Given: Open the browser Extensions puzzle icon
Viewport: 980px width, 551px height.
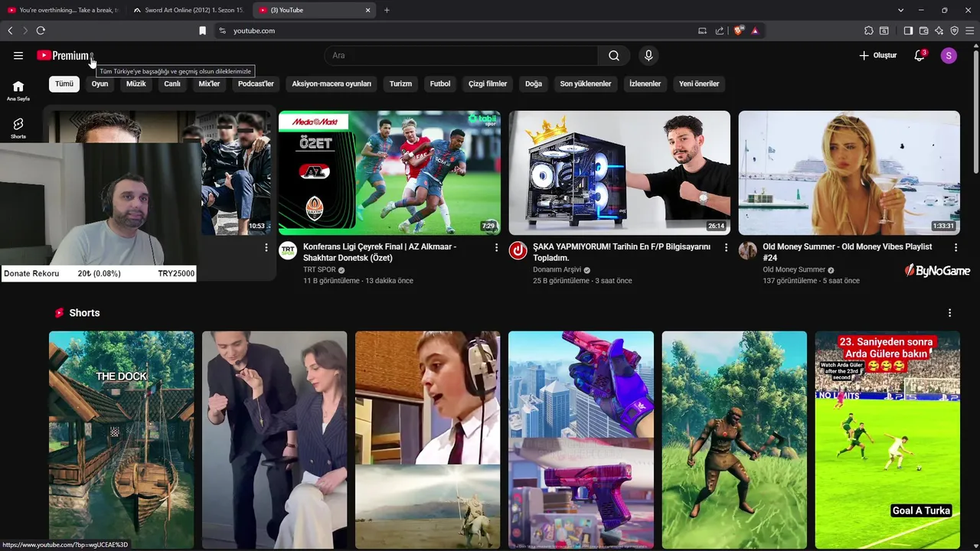Looking at the screenshot, I should 868,31.
